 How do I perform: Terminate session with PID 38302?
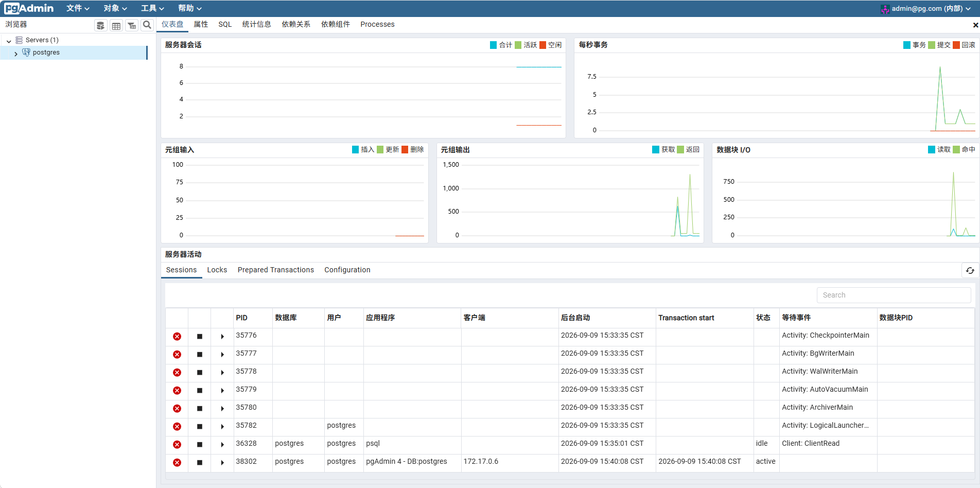177,463
